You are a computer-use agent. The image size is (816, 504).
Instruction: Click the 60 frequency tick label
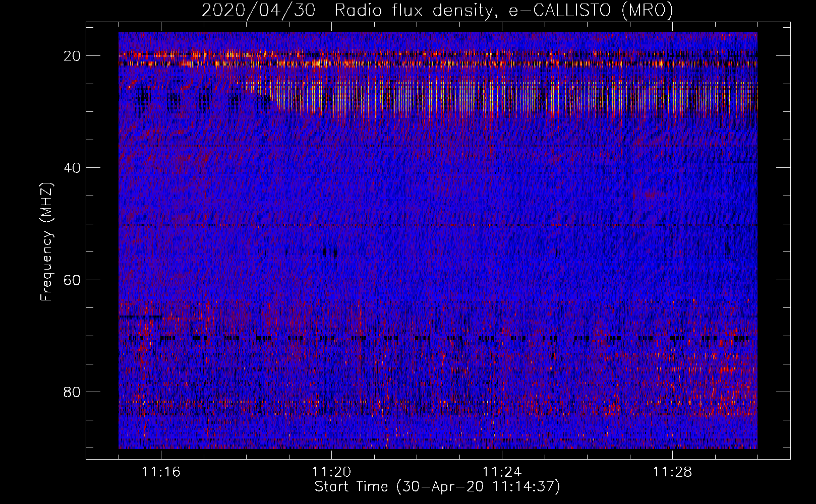pos(73,280)
